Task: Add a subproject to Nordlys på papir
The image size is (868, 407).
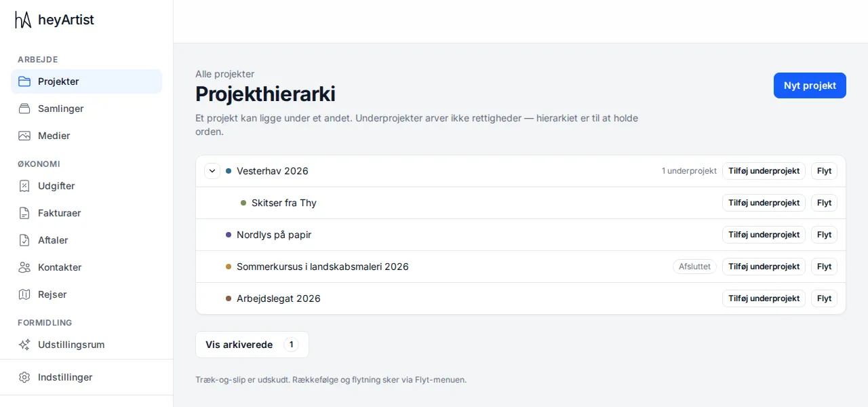Action: [764, 235]
